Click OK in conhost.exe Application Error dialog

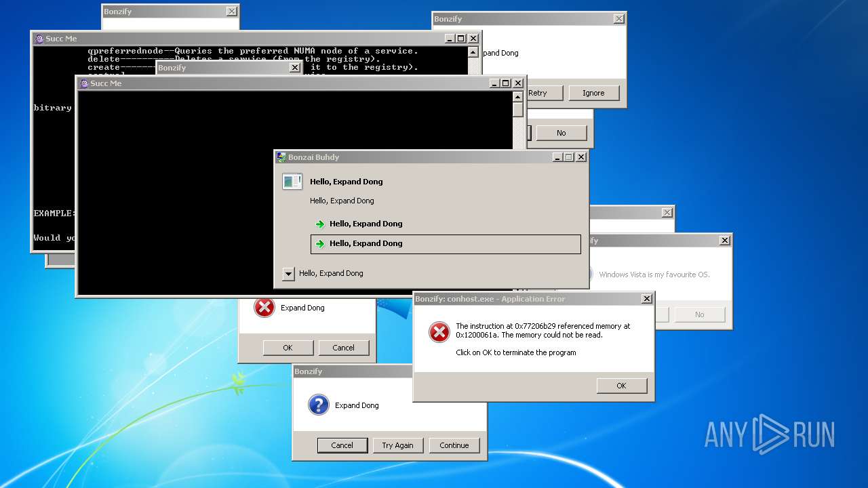[622, 386]
